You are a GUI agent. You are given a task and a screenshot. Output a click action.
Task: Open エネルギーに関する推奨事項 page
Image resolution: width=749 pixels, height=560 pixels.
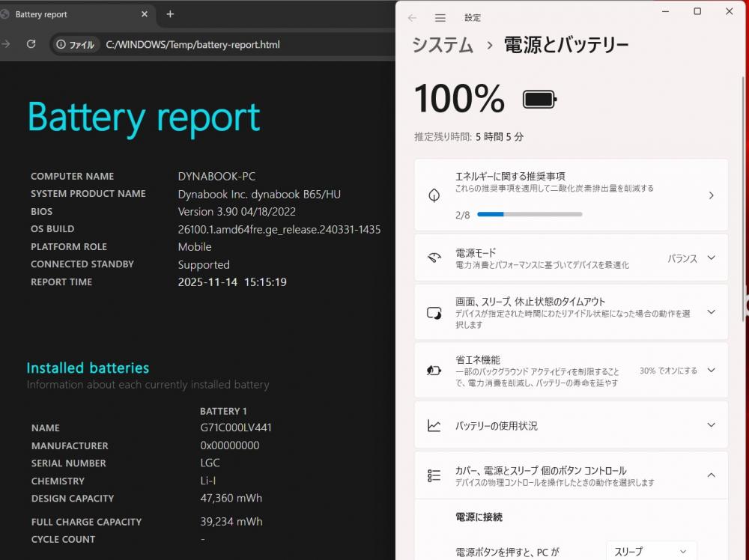[571, 195]
